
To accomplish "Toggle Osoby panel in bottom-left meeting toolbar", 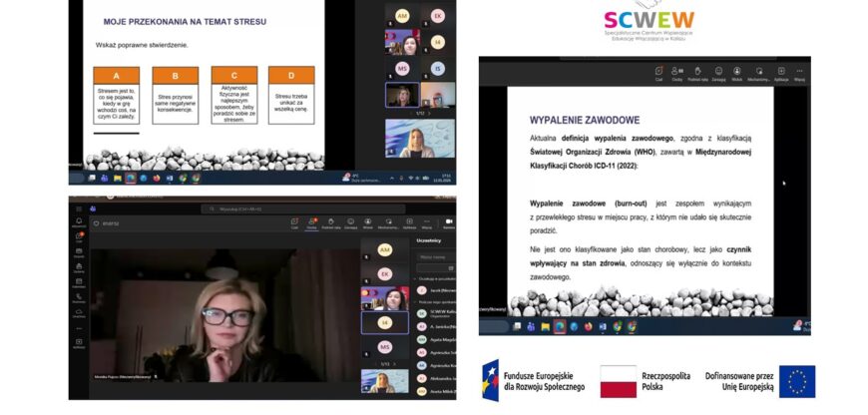I will coord(311,222).
